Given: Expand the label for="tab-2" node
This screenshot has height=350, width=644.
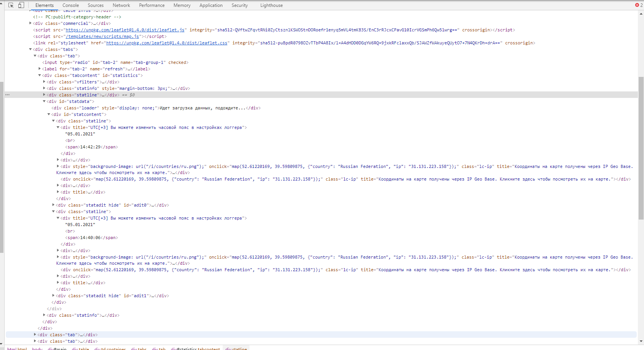Looking at the screenshot, I should [x=40, y=69].
